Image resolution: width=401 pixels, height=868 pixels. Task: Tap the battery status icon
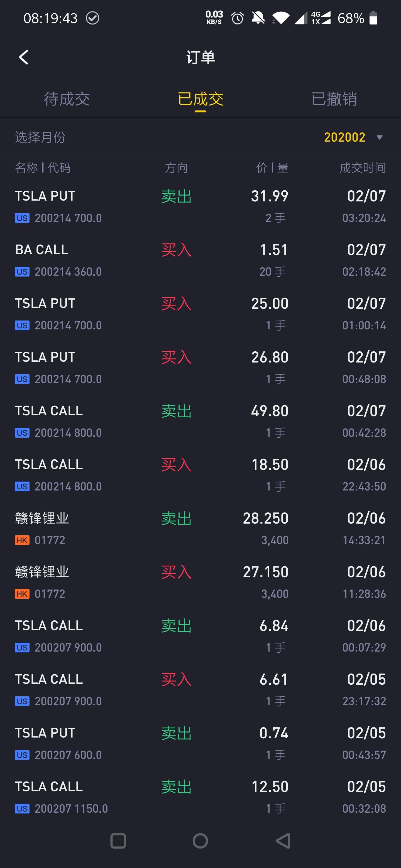click(x=373, y=18)
